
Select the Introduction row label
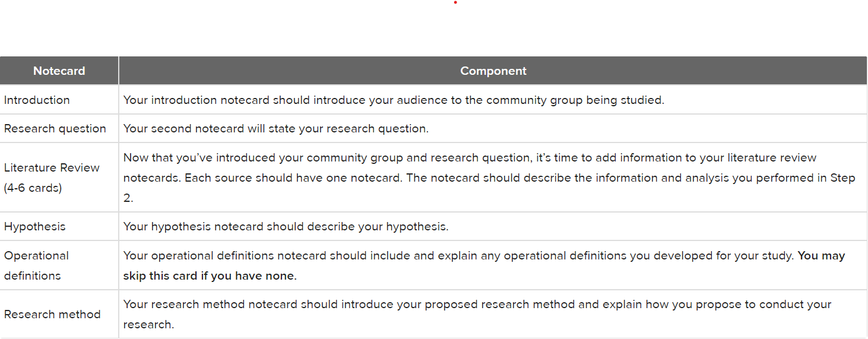[x=37, y=100]
